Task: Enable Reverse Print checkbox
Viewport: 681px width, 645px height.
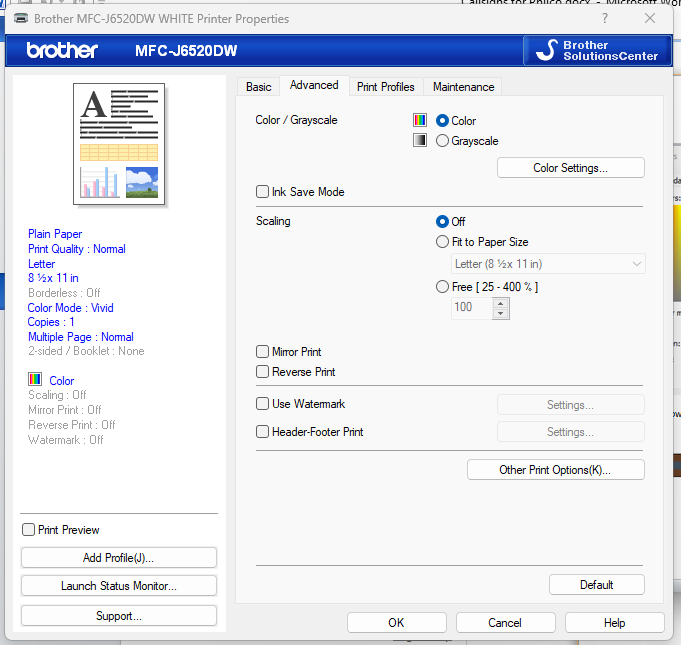Action: point(262,371)
